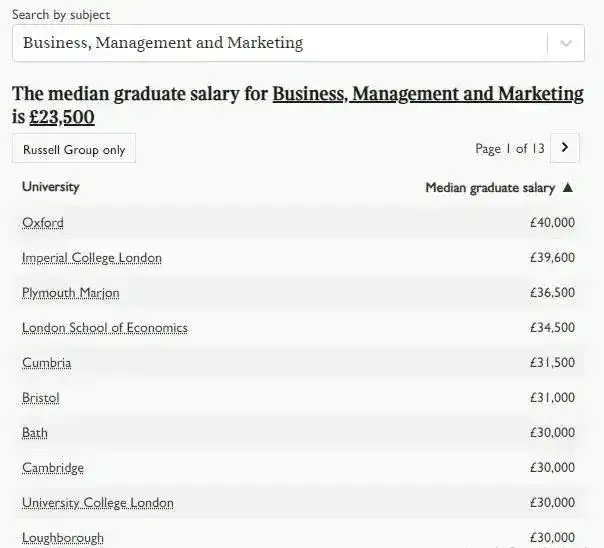Open the Oxford university link
Image resolution: width=604 pixels, height=548 pixels.
click(43, 223)
